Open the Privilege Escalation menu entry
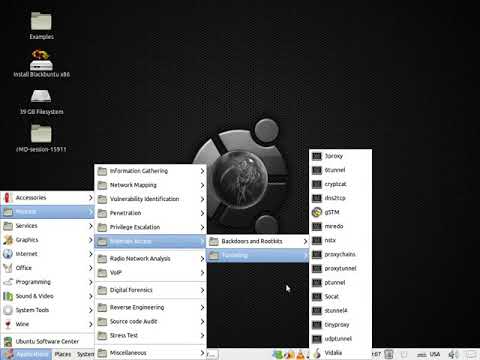The height and width of the screenshot is (360, 480). [x=150, y=227]
